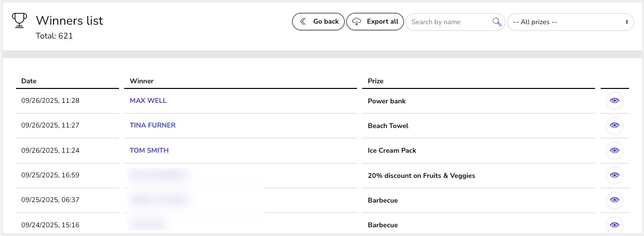The width and height of the screenshot is (644, 236).
Task: View the 20% discount on Fruits & Veggies entry
Action: 614,175
